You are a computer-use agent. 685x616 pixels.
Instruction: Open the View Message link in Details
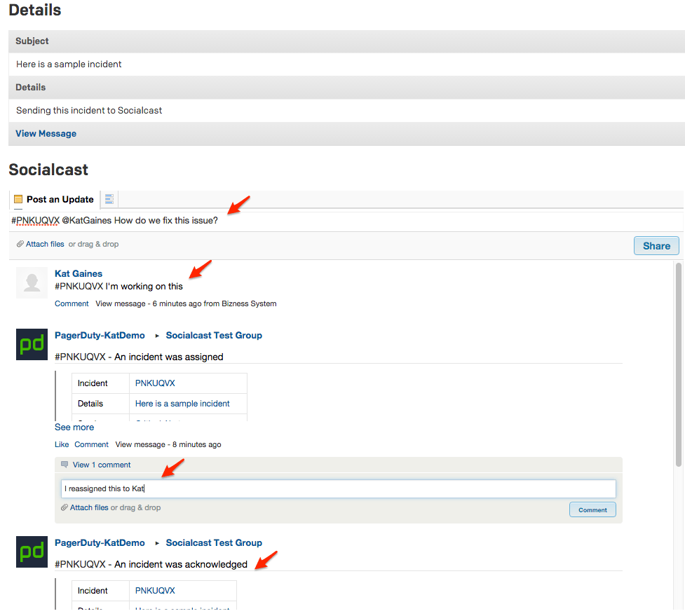point(46,133)
